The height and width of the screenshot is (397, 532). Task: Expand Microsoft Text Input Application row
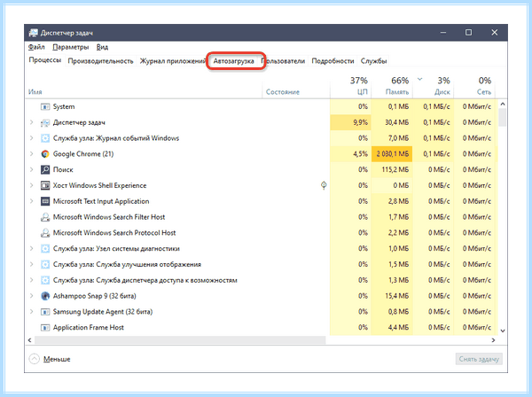click(x=32, y=201)
